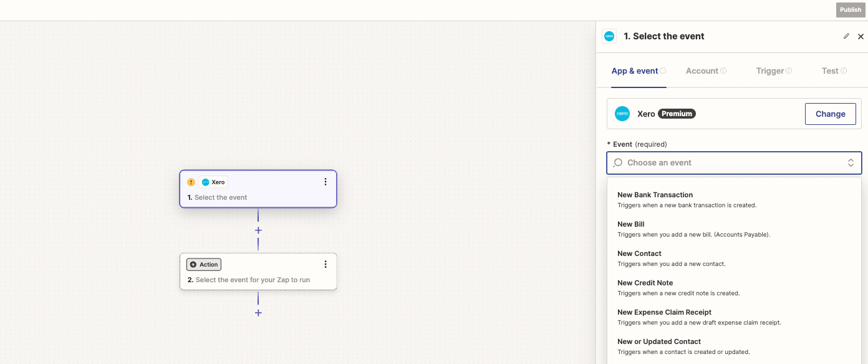Select step 1 'Select the event' text
Viewport: 868px width, 364px height.
pos(221,197)
